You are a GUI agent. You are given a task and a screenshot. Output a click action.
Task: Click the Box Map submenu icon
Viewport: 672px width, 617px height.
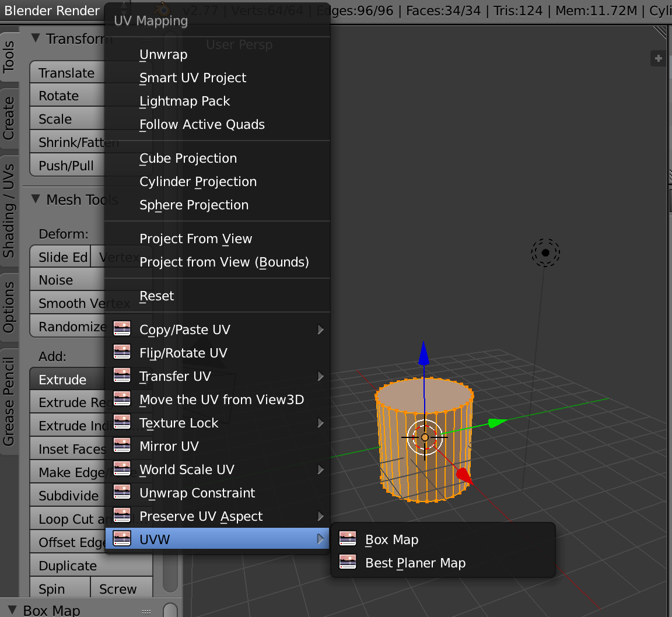(x=348, y=539)
